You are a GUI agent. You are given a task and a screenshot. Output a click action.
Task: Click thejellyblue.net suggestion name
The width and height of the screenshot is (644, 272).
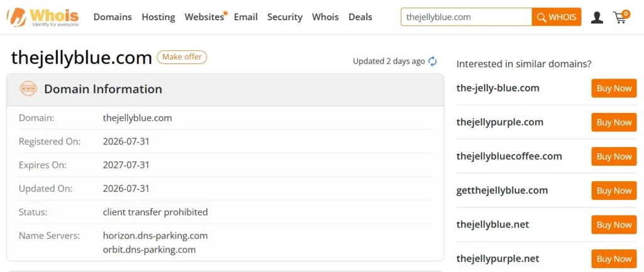pos(492,224)
